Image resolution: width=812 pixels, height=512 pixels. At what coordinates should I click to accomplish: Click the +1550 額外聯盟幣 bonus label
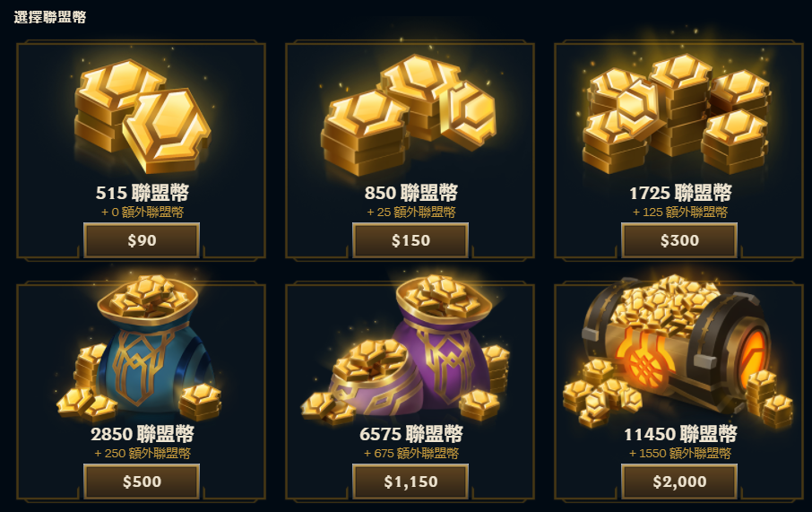click(x=680, y=454)
